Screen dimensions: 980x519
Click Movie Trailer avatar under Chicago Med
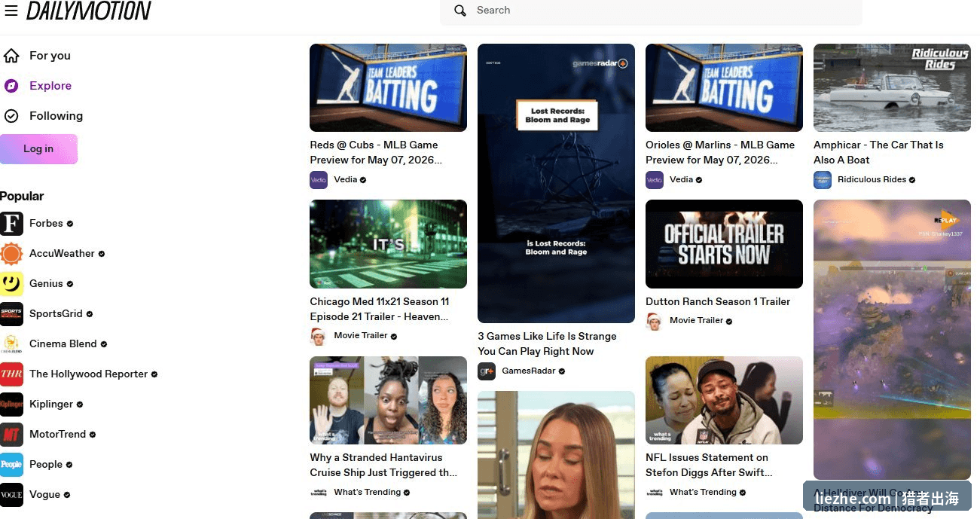[319, 336]
